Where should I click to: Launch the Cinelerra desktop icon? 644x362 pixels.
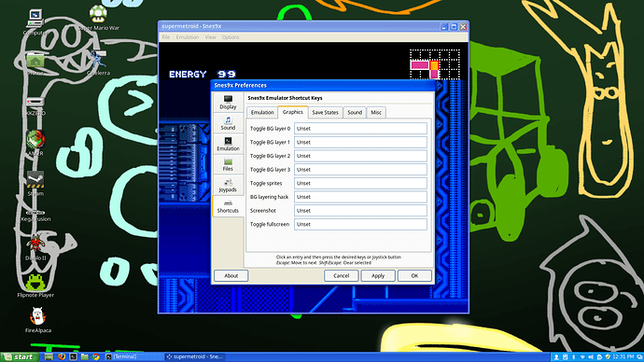(99, 63)
